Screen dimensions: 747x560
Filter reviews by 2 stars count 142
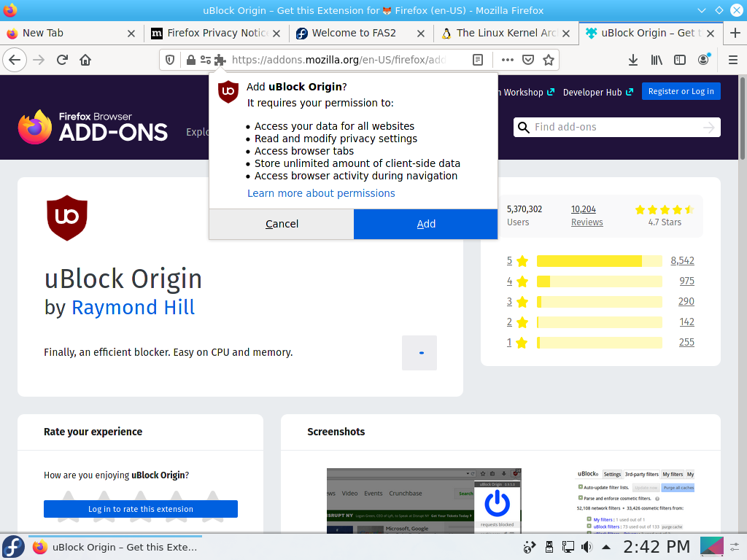(x=686, y=322)
